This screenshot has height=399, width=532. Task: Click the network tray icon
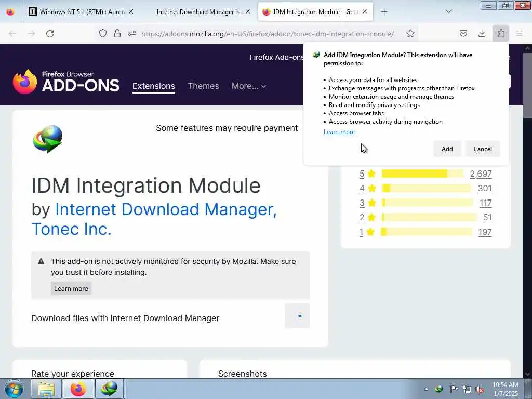(467, 390)
